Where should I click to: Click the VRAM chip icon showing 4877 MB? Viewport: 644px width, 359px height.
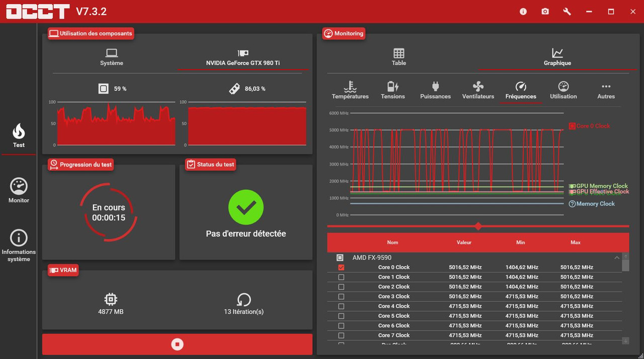(x=111, y=299)
